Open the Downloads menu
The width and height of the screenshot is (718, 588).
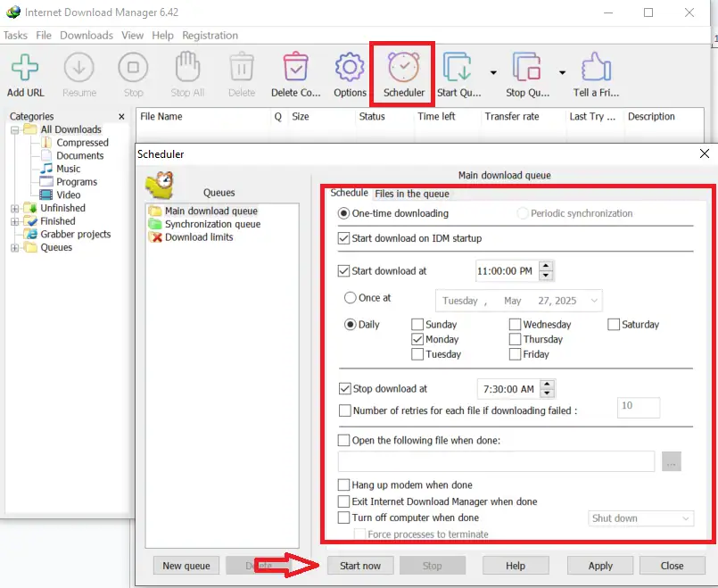[x=87, y=36]
